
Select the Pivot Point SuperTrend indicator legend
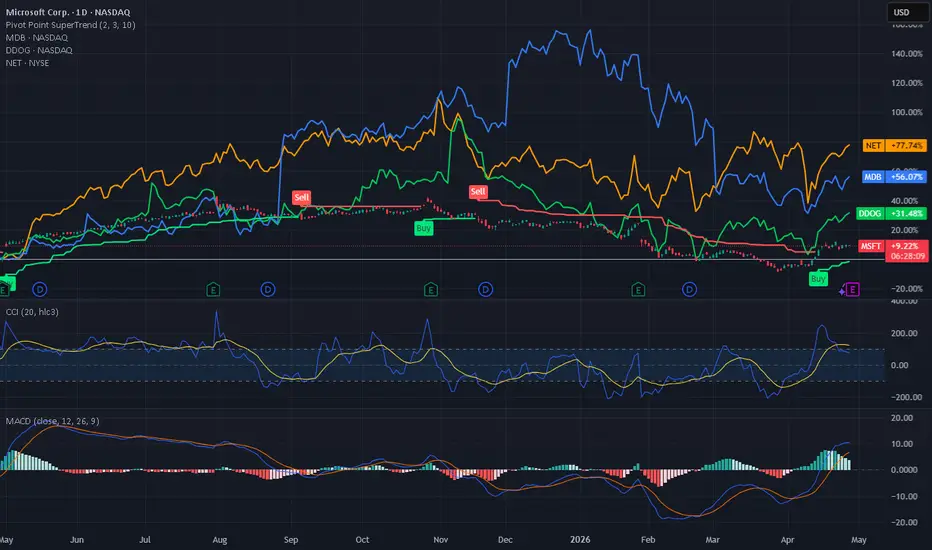click(x=70, y=25)
